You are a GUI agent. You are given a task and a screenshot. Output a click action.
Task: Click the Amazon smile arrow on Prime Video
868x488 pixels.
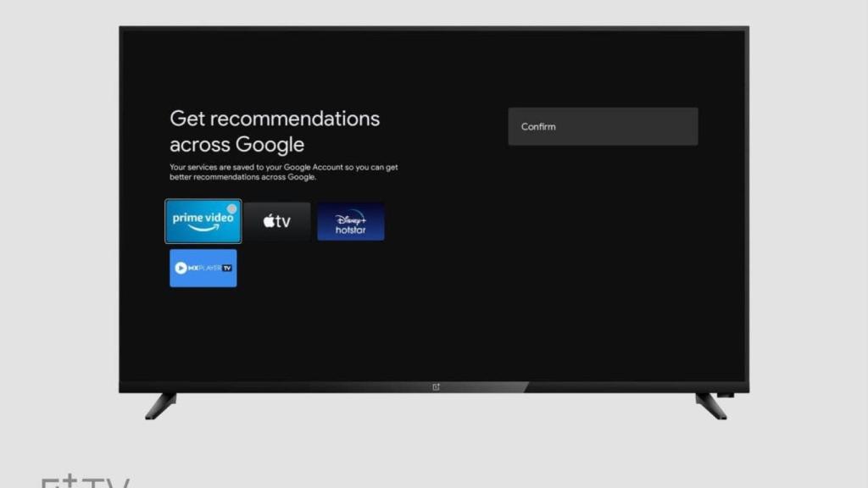pos(203,229)
